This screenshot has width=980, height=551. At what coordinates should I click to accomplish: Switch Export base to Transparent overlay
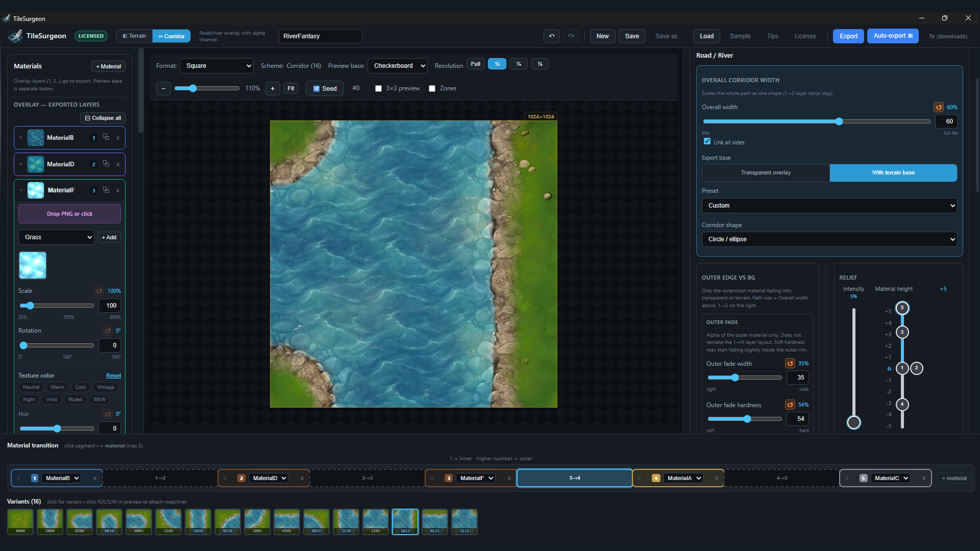click(766, 172)
